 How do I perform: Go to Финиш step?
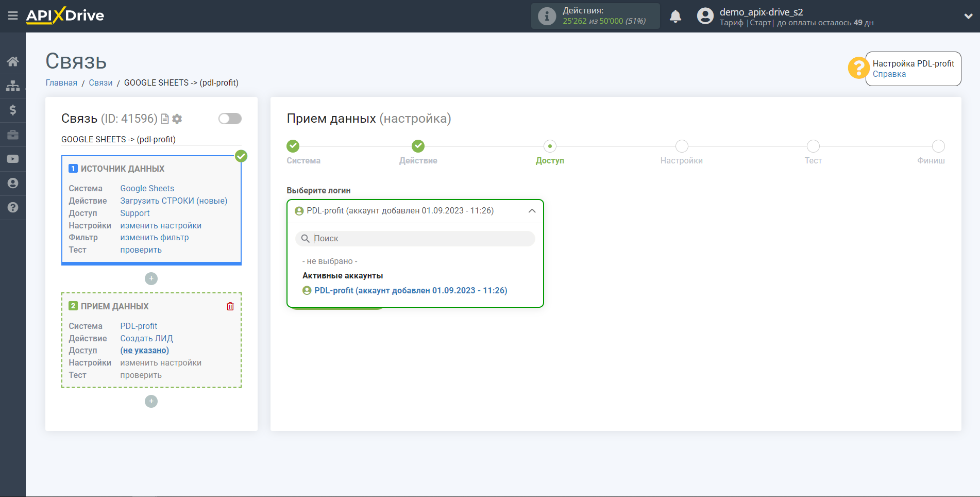938,146
